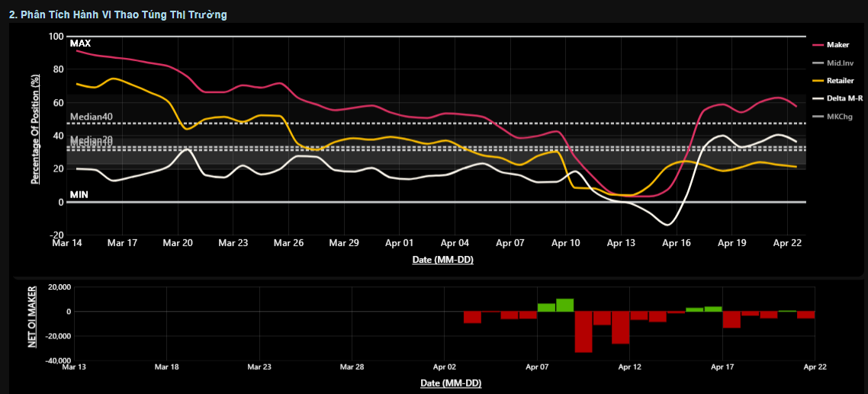Click the tallest green bar in Net OI chart
This screenshot has width=868, height=394.
point(564,305)
